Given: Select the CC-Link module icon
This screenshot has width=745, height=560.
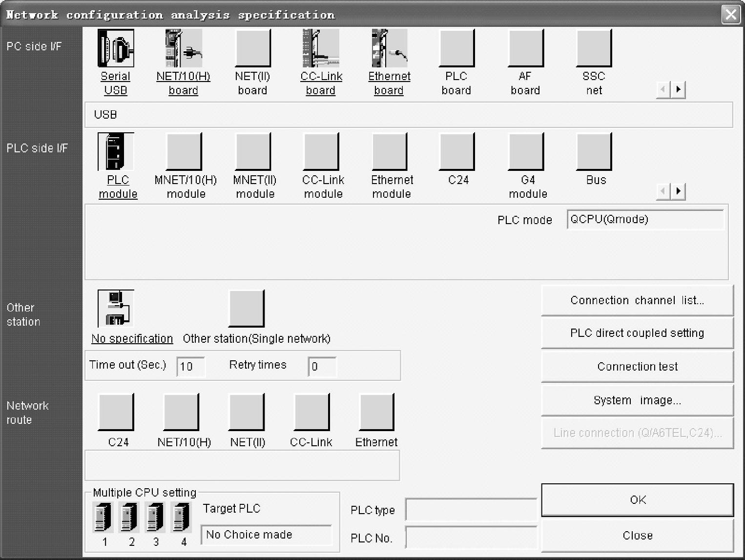Looking at the screenshot, I should click(321, 151).
